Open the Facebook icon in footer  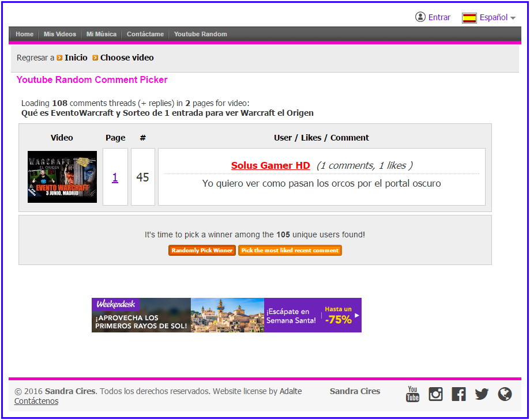click(x=458, y=394)
